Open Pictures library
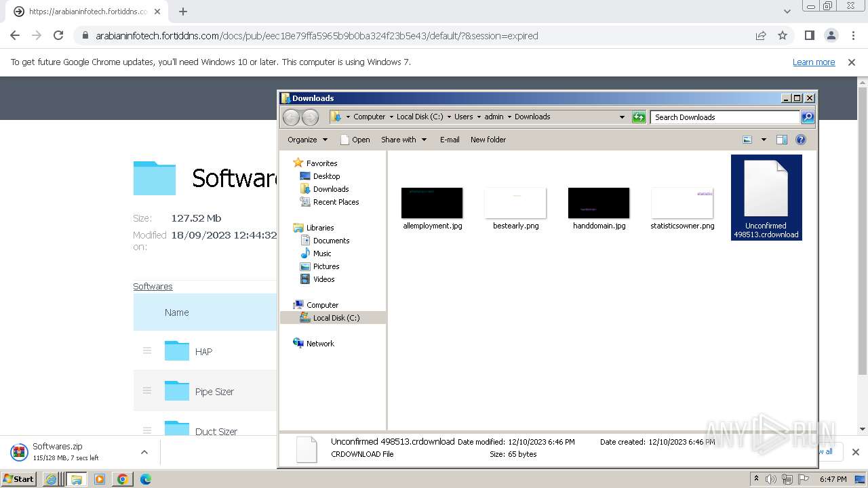868x488 pixels. 325,266
